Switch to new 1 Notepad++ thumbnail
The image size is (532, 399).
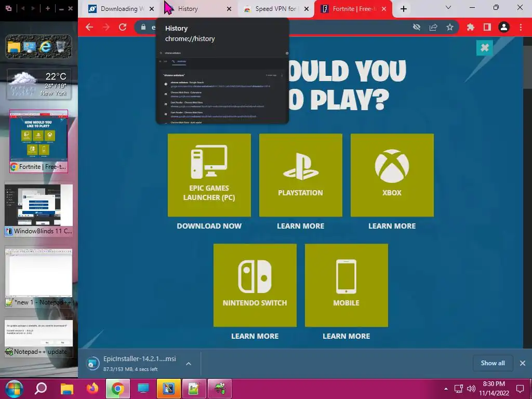coord(38,277)
